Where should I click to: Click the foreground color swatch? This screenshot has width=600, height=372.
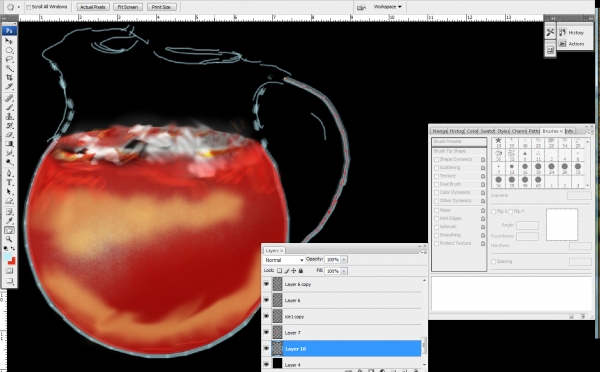click(x=7, y=256)
